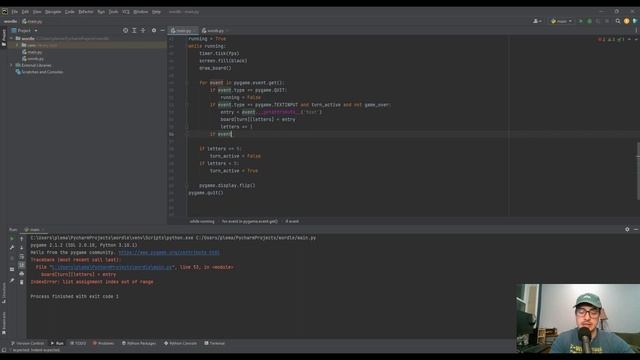Open the main.py traceback file link

click(112, 267)
